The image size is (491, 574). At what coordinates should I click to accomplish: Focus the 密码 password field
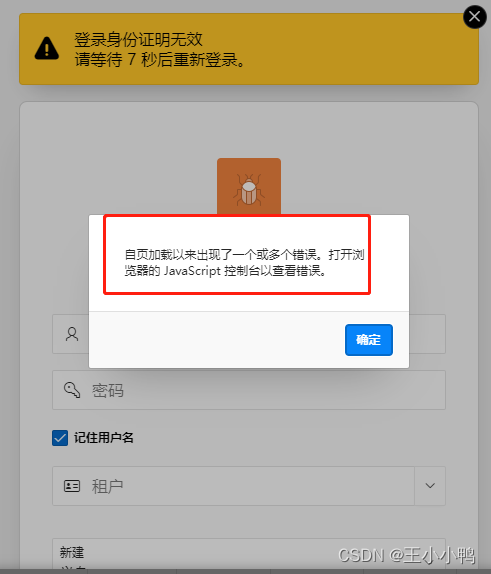click(x=249, y=390)
